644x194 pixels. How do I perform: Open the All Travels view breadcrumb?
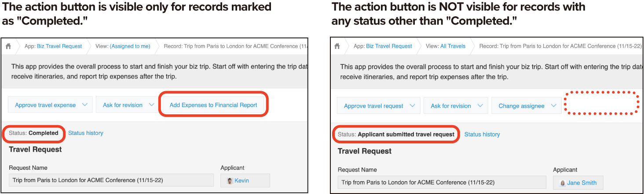pyautogui.click(x=453, y=46)
